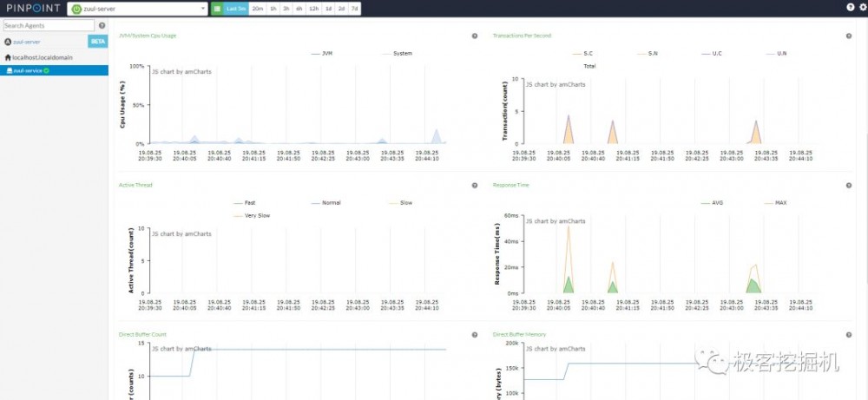Open help for Response Time chart
The height and width of the screenshot is (400, 868).
click(x=849, y=186)
